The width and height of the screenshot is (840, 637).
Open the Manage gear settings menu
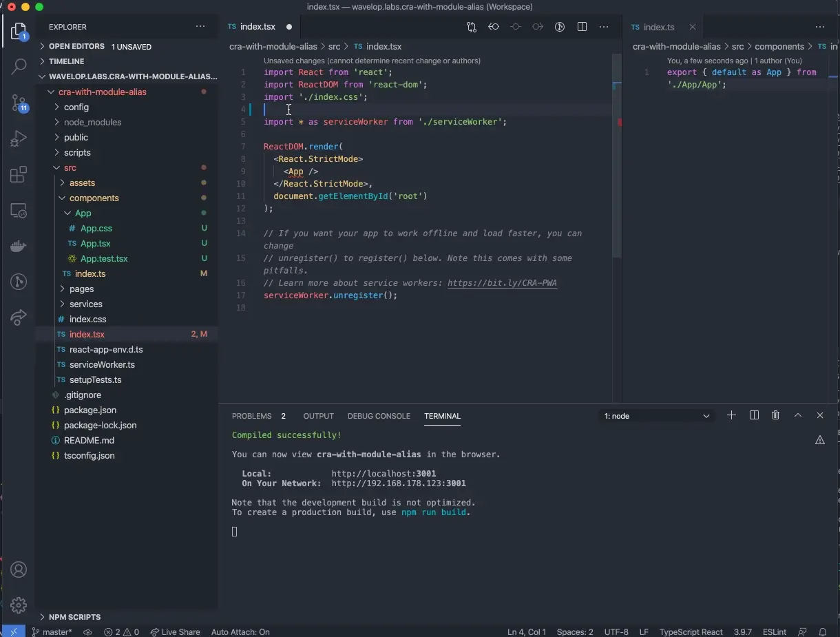click(19, 605)
